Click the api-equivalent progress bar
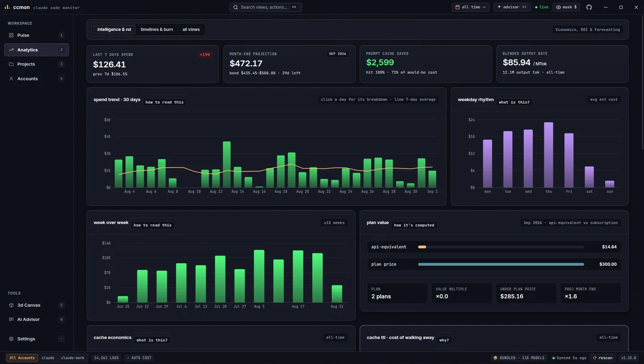This screenshot has height=364, width=644. 501,247
